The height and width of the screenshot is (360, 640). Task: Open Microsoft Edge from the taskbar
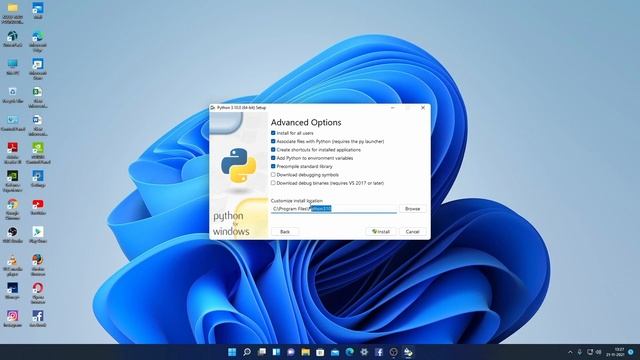click(x=349, y=352)
